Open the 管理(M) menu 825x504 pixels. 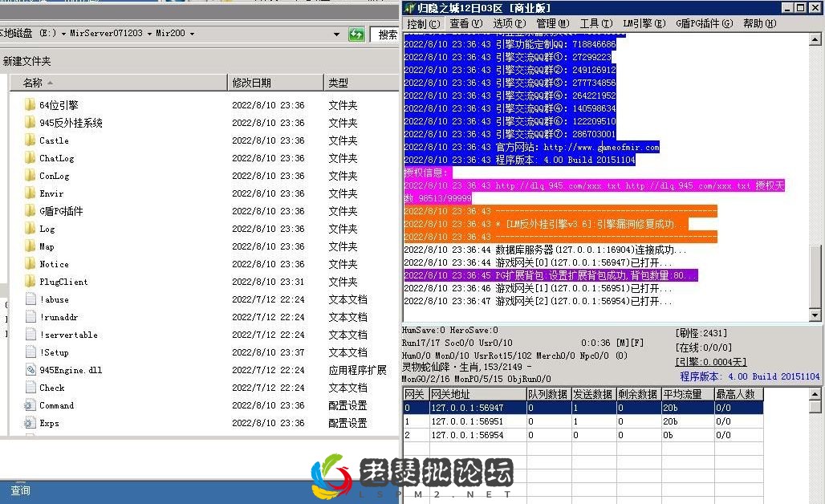click(552, 23)
